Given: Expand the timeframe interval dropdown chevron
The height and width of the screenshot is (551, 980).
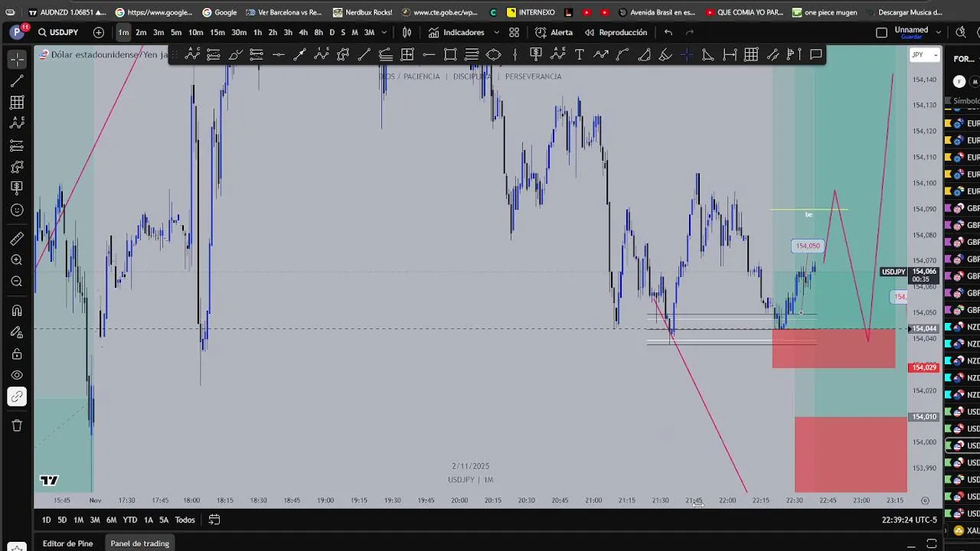Looking at the screenshot, I should click(384, 32).
